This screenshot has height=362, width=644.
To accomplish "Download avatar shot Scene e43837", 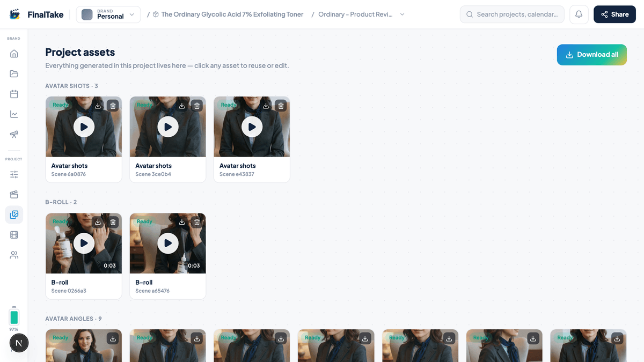I will 266,106.
